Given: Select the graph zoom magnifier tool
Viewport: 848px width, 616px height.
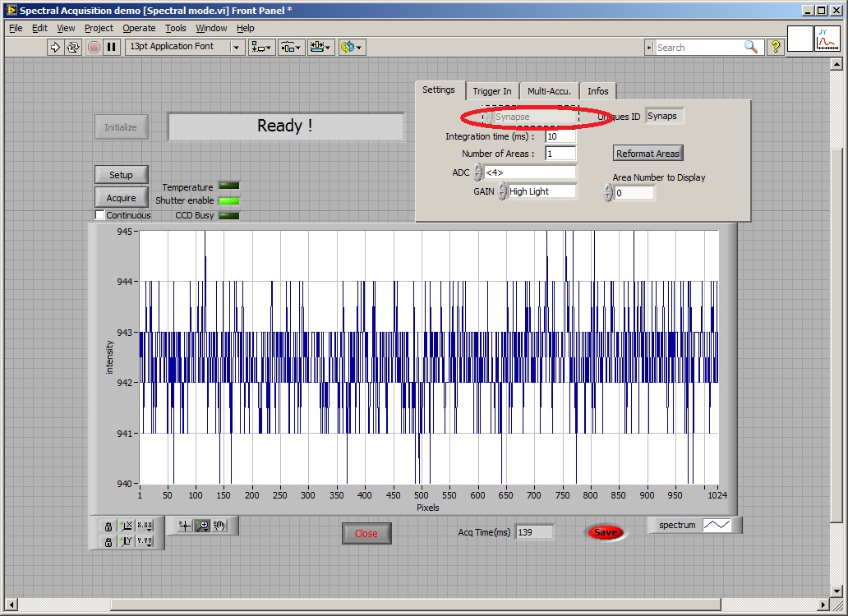Looking at the screenshot, I should coord(202,526).
